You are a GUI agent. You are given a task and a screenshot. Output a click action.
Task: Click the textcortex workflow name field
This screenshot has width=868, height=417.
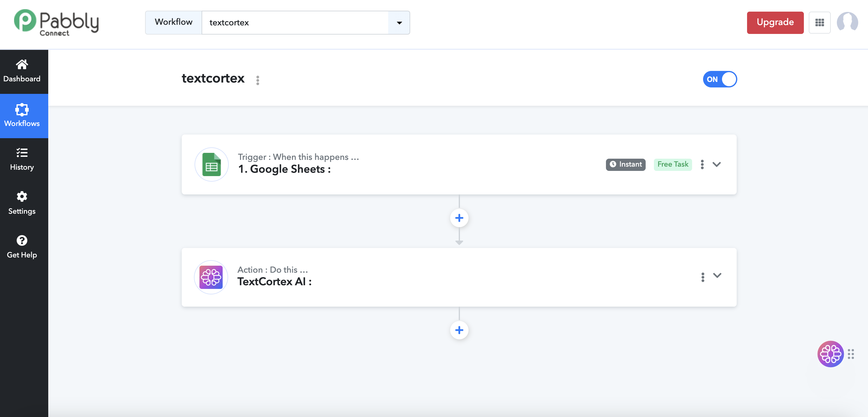point(295,23)
